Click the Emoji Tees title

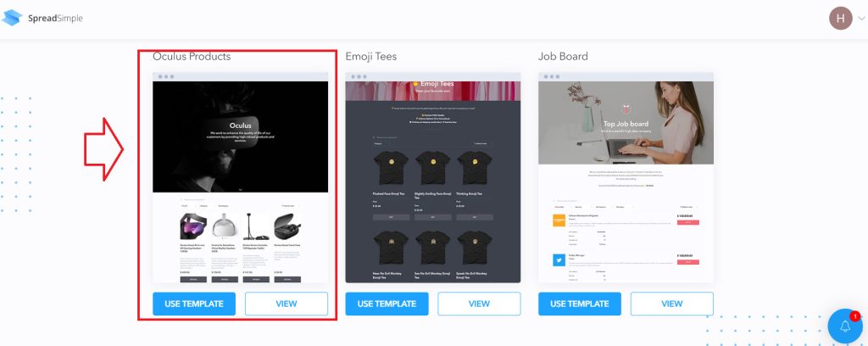tap(371, 57)
